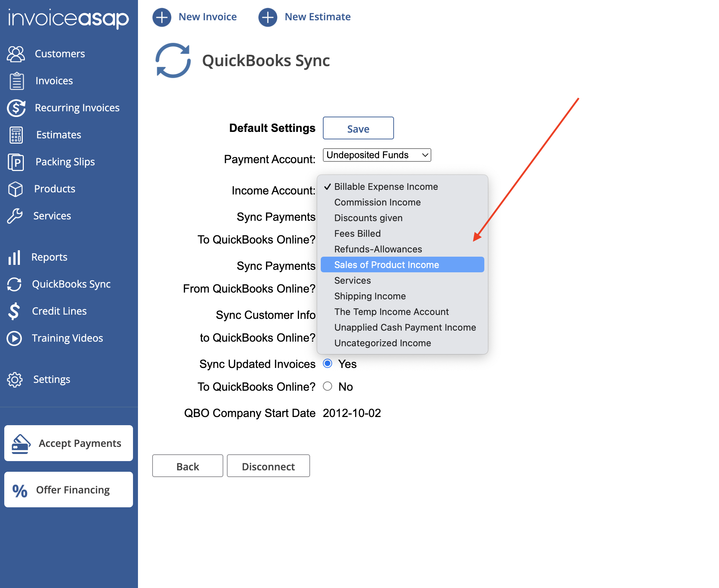Click the Disconnect button

click(x=268, y=466)
